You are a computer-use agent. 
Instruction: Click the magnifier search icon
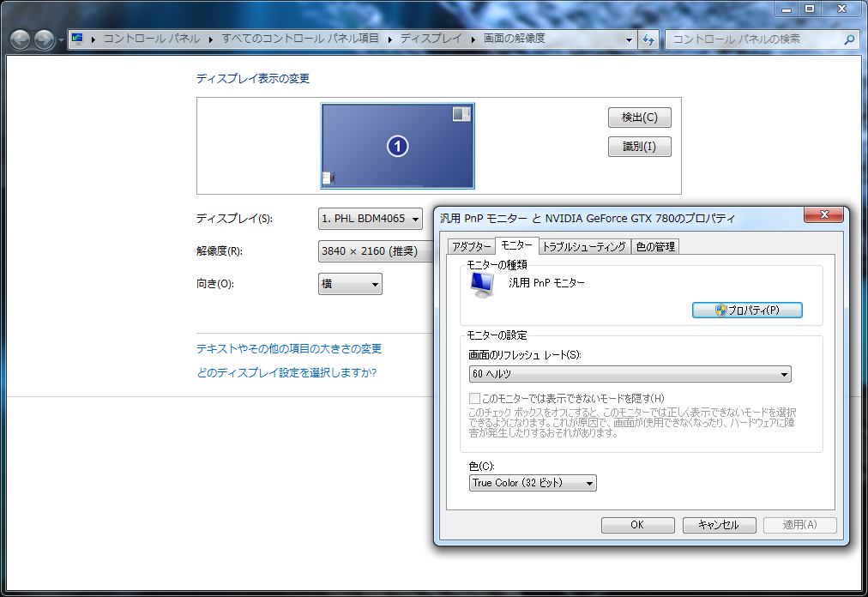pos(849,39)
